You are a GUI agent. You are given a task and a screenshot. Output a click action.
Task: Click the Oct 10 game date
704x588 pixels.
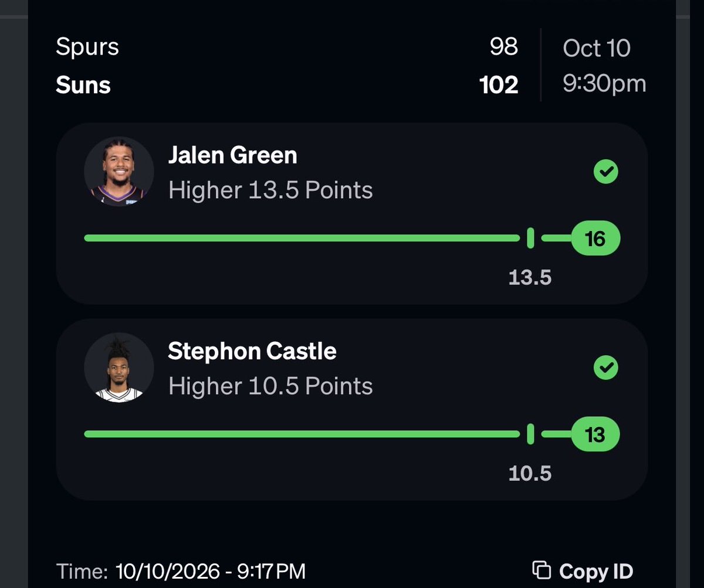pos(597,48)
